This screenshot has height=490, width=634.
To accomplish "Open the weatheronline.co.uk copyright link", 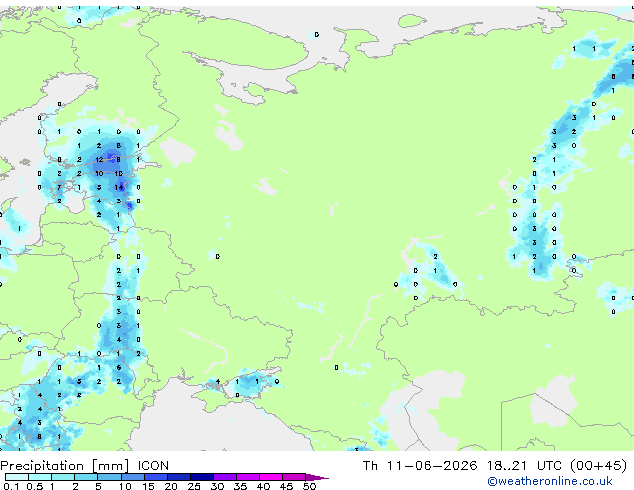I will 549,481.
